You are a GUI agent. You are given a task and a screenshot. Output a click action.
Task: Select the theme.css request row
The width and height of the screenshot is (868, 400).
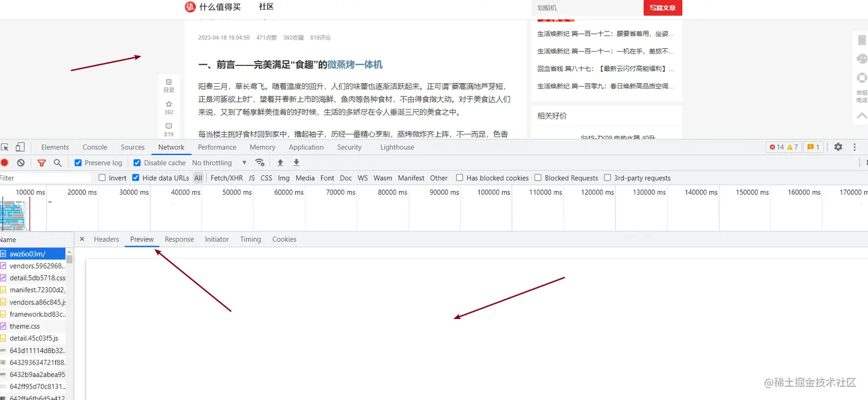tap(33, 326)
